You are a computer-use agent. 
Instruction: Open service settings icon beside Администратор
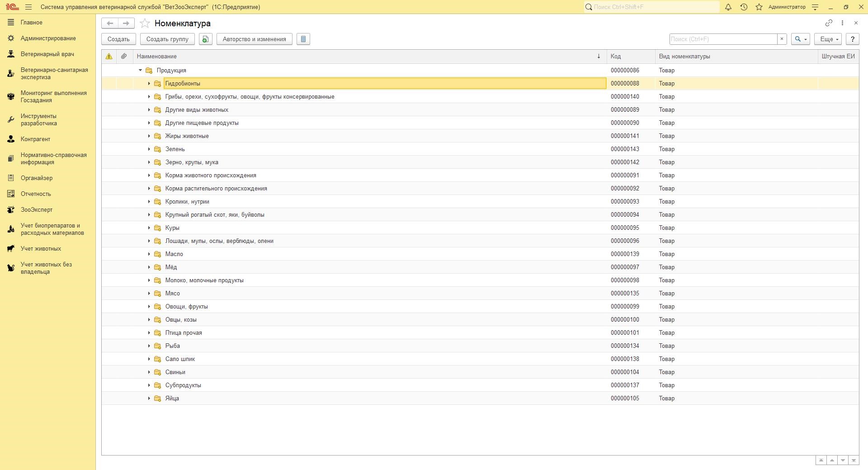pyautogui.click(x=815, y=7)
